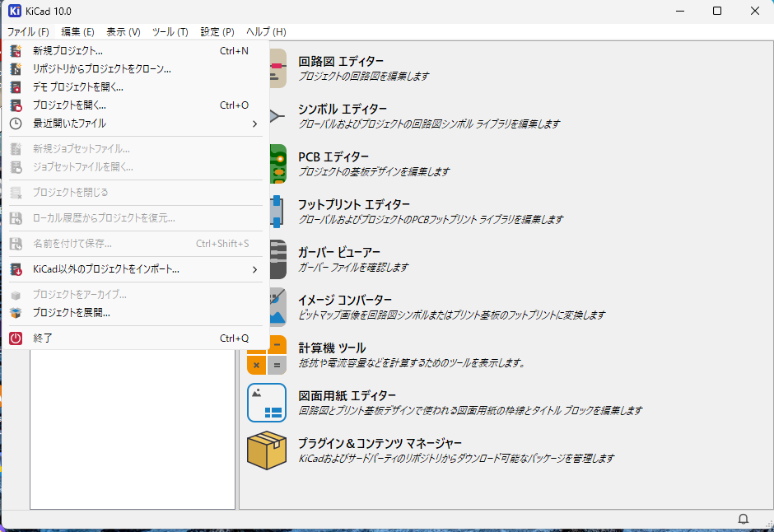Open the ヘルプ (H) menu
Viewport: 774px width, 532px height.
pos(266,32)
